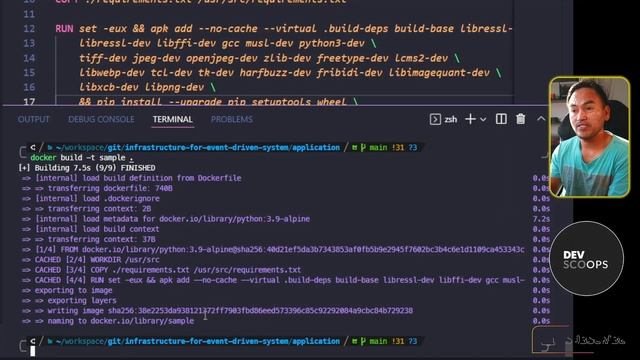This screenshot has width=640, height=360.
Task: Click 'transferring dockerfile: 740B' line
Action: (x=97, y=188)
